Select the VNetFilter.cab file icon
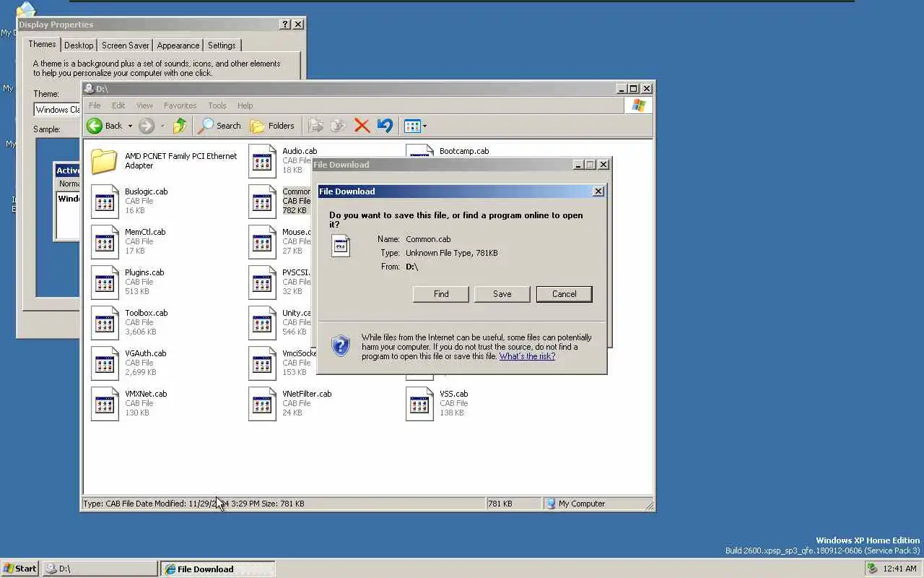 pyautogui.click(x=262, y=404)
